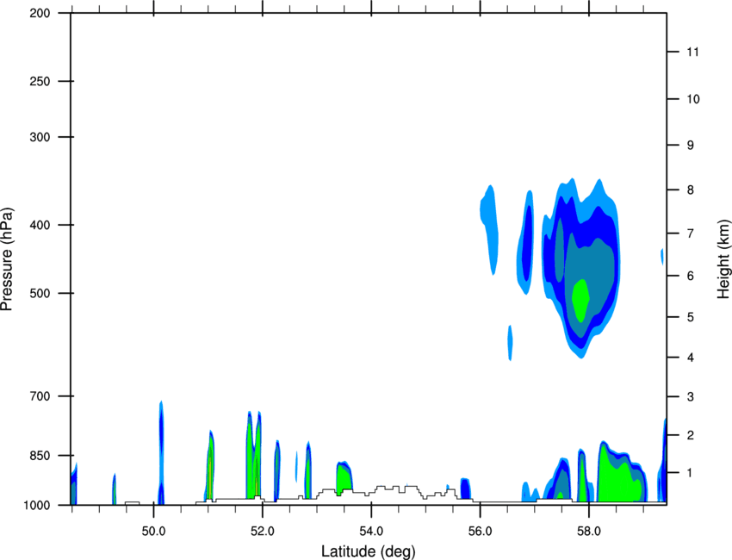Image resolution: width=732 pixels, height=560 pixels.
Task: Click the 300 pressure tick label
Action: pos(40,137)
